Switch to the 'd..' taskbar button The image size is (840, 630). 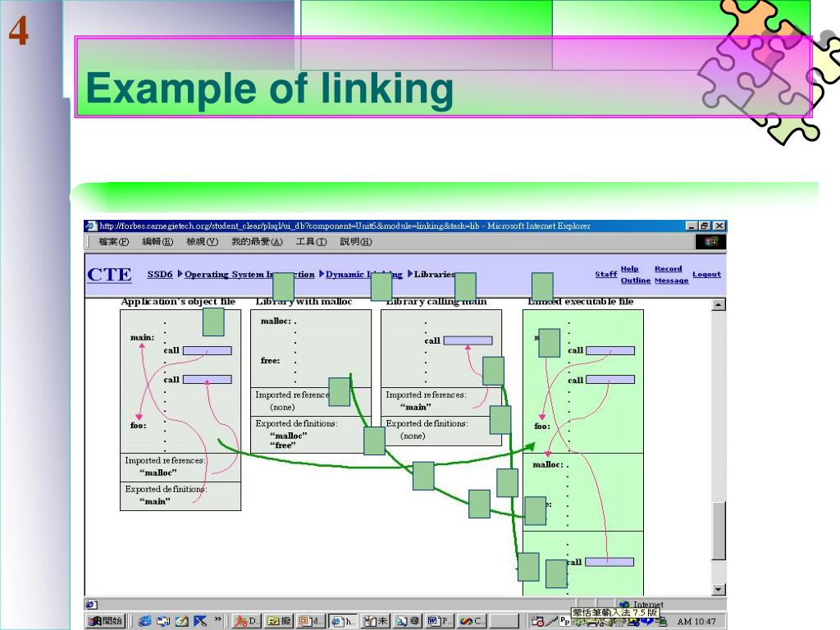[311, 621]
